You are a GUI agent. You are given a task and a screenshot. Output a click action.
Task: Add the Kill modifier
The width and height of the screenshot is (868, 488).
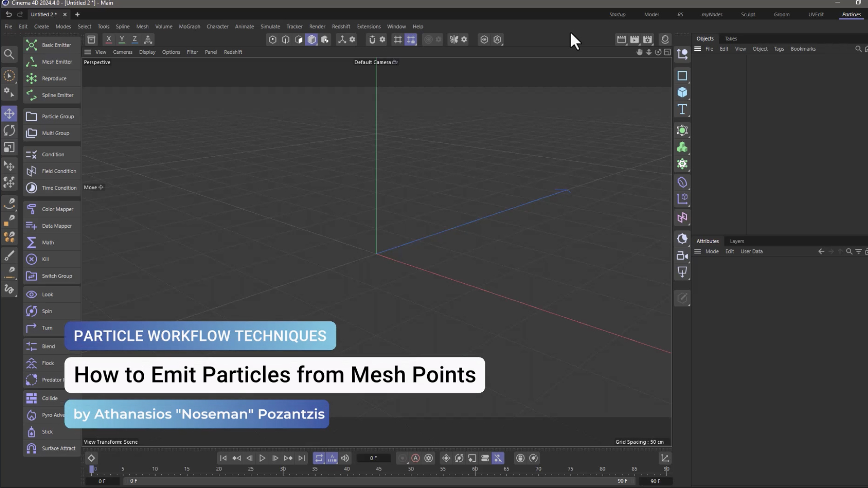click(52, 259)
